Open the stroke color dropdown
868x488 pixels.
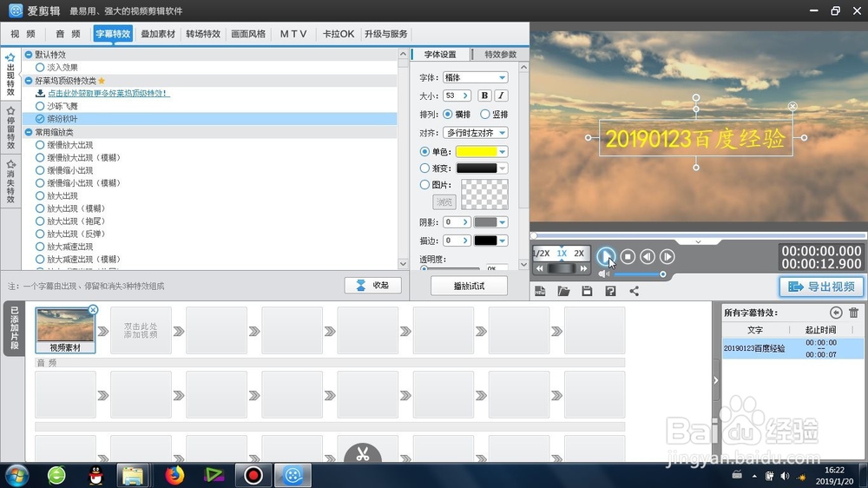click(503, 241)
